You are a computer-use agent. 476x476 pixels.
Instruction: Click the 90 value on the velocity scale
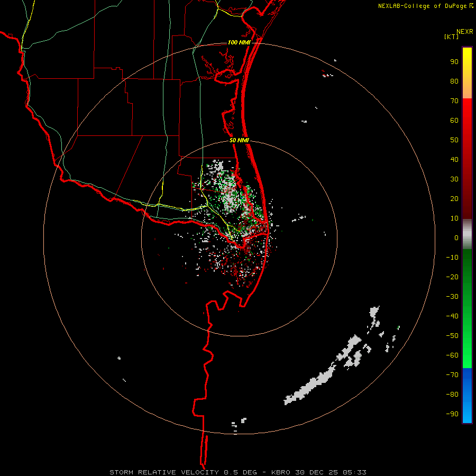tap(454, 62)
